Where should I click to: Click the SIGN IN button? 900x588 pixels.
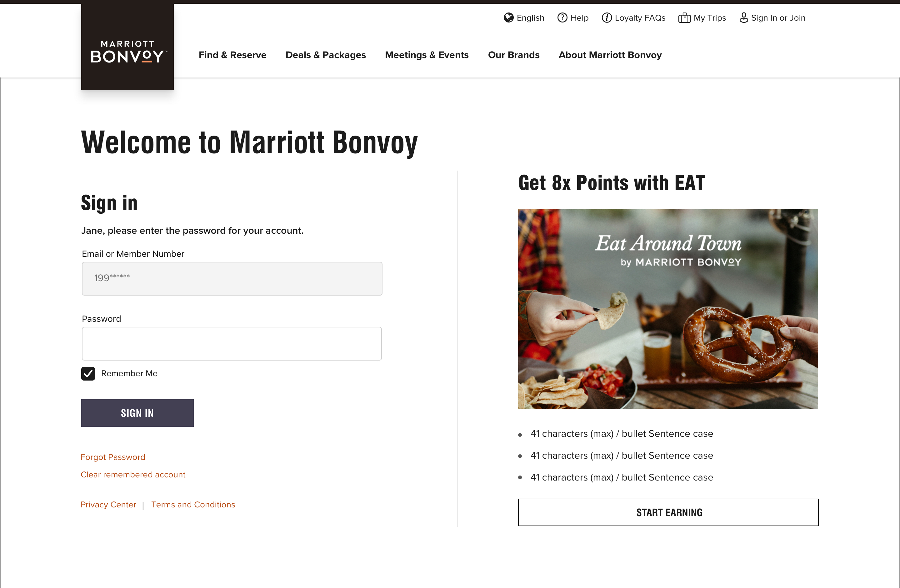pyautogui.click(x=137, y=413)
